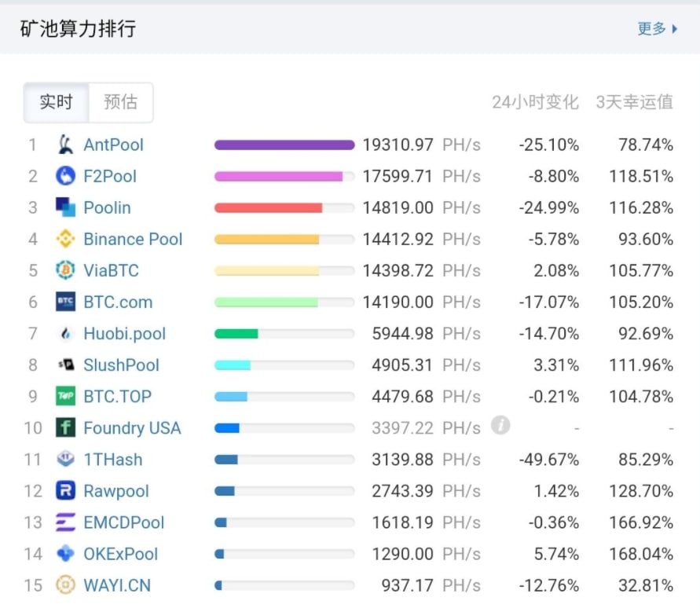The width and height of the screenshot is (700, 612).
Task: Click the 3.31% change for SlushPool
Action: pyautogui.click(x=556, y=365)
